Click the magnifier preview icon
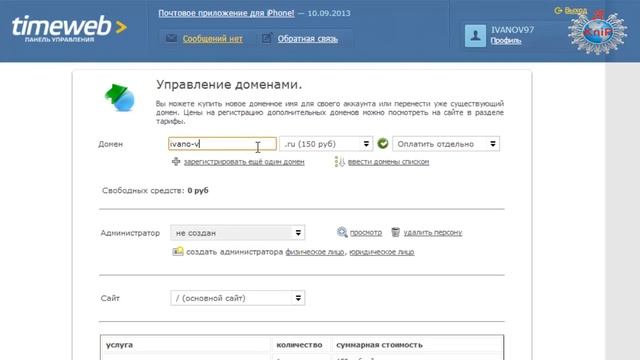This screenshot has height=360, width=640. (342, 232)
